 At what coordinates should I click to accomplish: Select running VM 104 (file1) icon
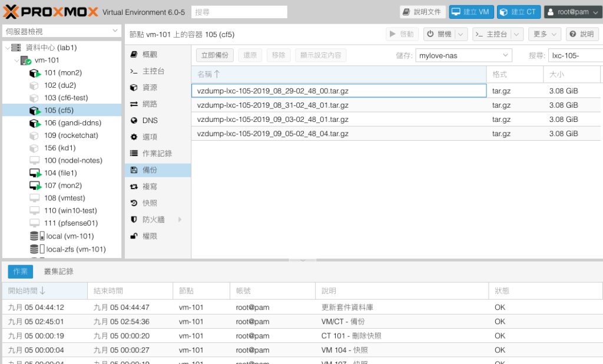[35, 173]
